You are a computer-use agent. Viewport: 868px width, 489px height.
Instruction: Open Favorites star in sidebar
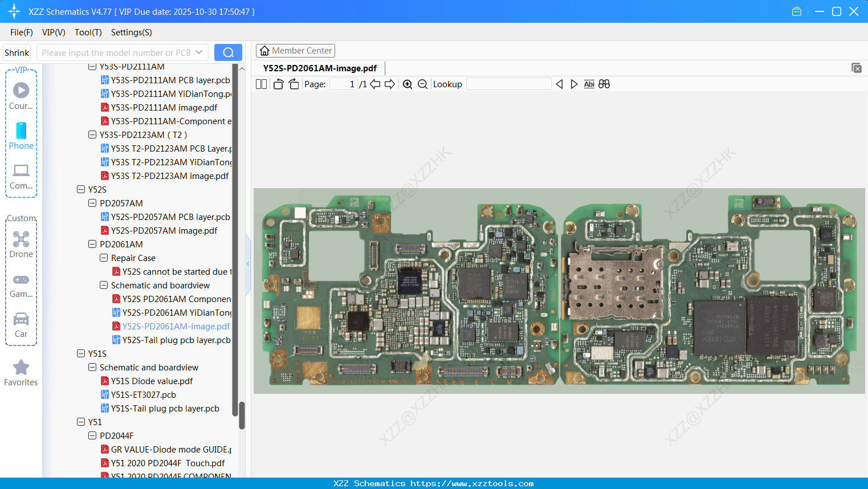[x=21, y=373]
